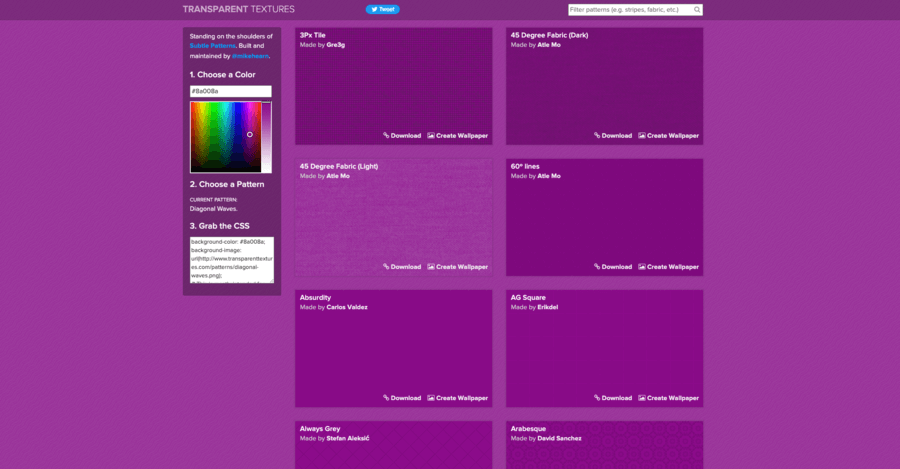Open the @mikehearn link

pos(250,56)
